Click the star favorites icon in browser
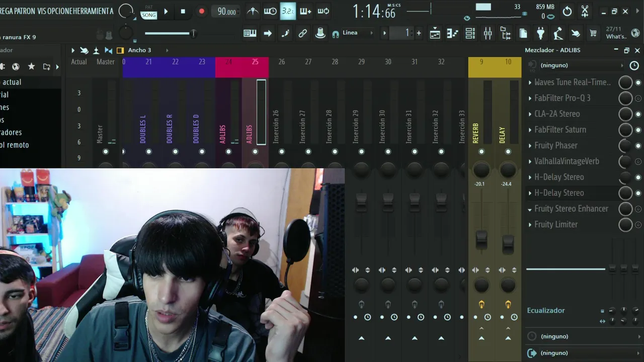 coord(31,66)
